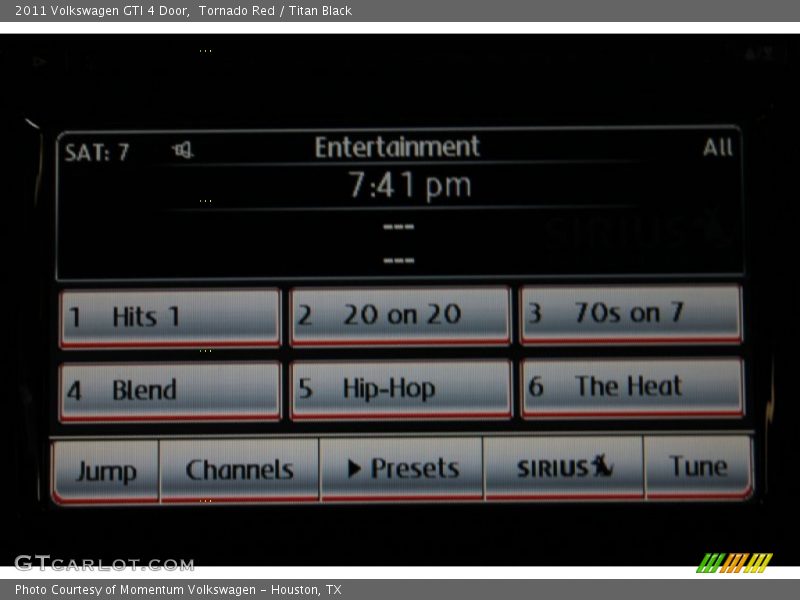
Task: Click the Momentum Volkswagen photo credit
Action: click(178, 590)
